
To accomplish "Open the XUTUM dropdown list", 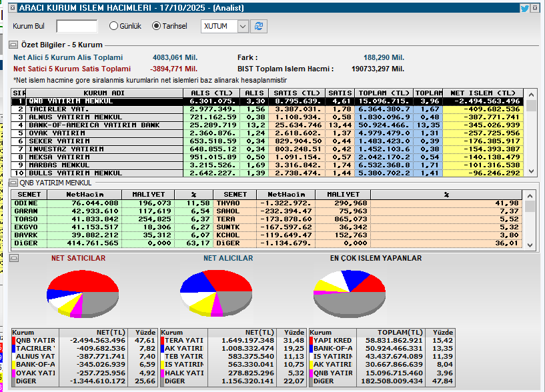I will tap(243, 26).
